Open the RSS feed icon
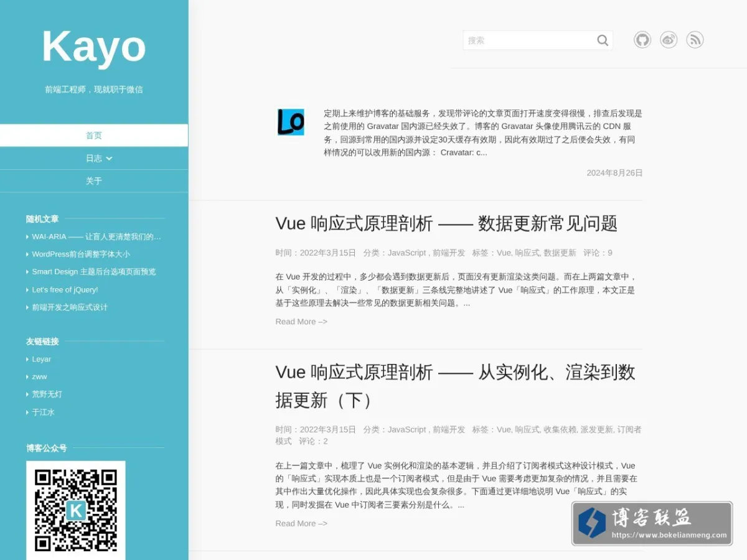747x560 pixels. click(695, 40)
